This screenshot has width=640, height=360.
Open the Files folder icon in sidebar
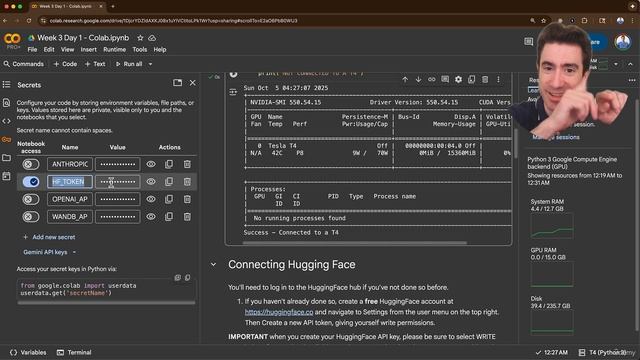[x=7, y=158]
